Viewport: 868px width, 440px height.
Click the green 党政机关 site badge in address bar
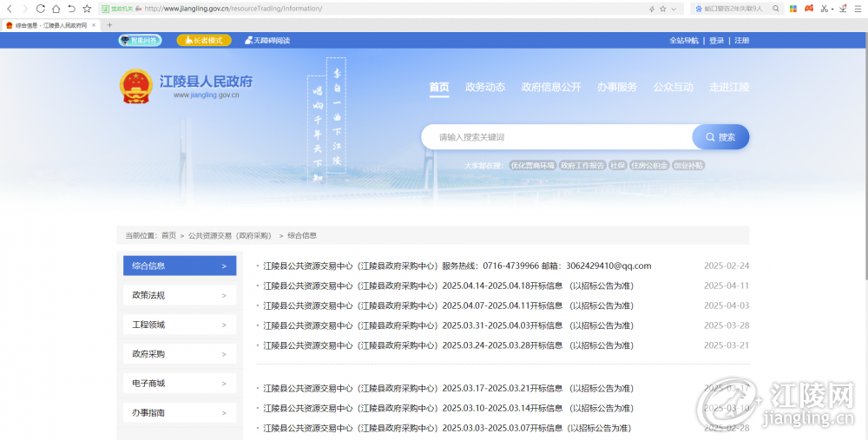pyautogui.click(x=118, y=9)
